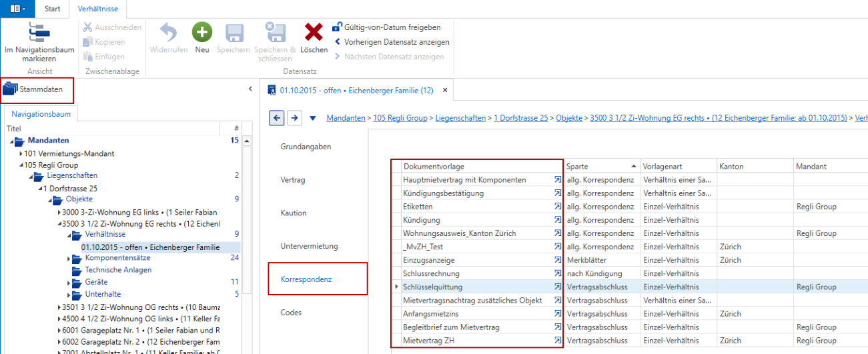Expand the Komponentensätze tree folder

(69, 258)
